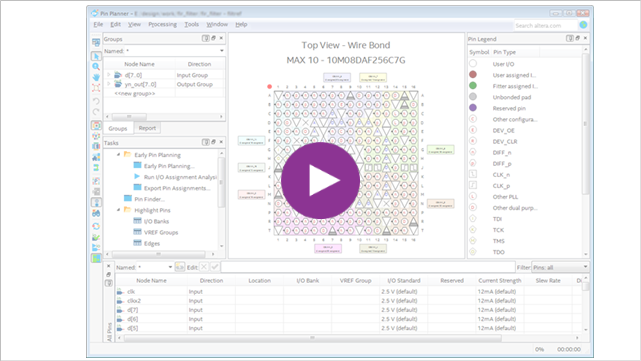Image resolution: width=641 pixels, height=361 pixels.
Task: Open help for the Groups panel
Action: (206, 38)
